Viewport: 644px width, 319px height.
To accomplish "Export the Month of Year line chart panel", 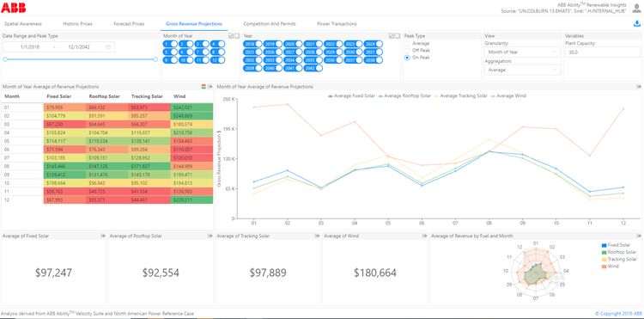I will pyautogui.click(x=639, y=87).
